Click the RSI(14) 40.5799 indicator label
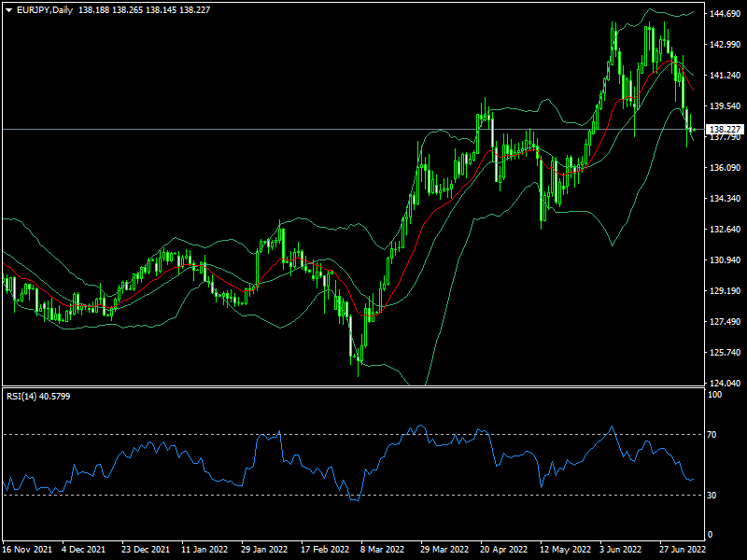747x560 pixels. pyautogui.click(x=38, y=396)
